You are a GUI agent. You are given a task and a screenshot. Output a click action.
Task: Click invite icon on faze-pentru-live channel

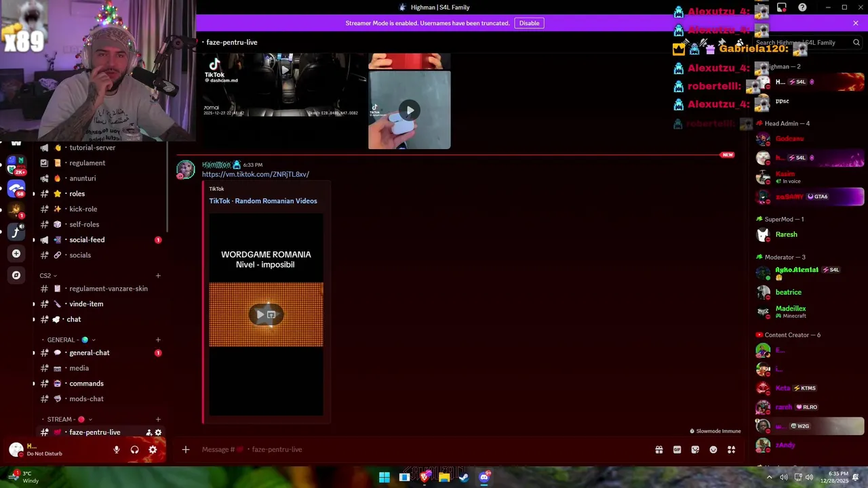click(149, 432)
